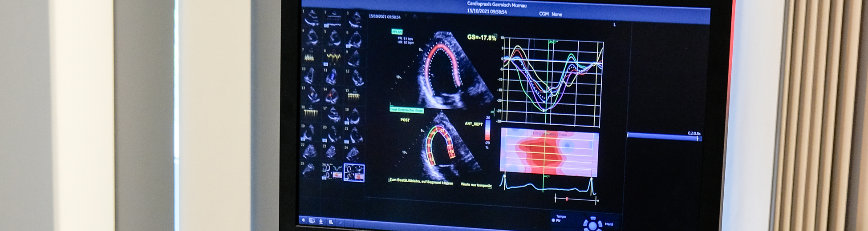Select the highlighted last strain thumbnail
868x231 pixels.
(x=354, y=172)
